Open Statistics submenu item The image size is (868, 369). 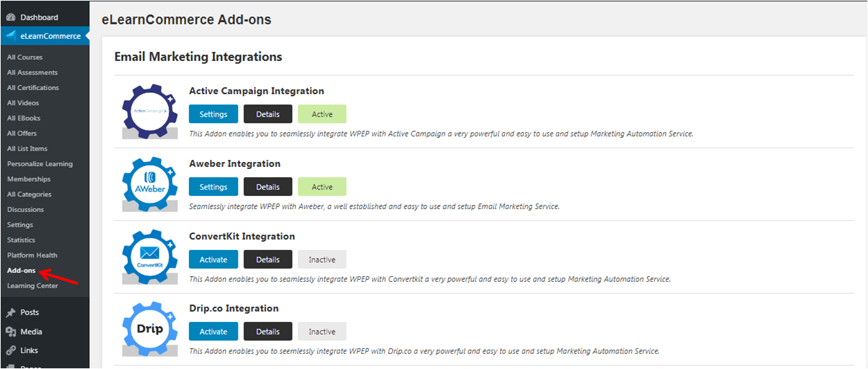point(21,240)
